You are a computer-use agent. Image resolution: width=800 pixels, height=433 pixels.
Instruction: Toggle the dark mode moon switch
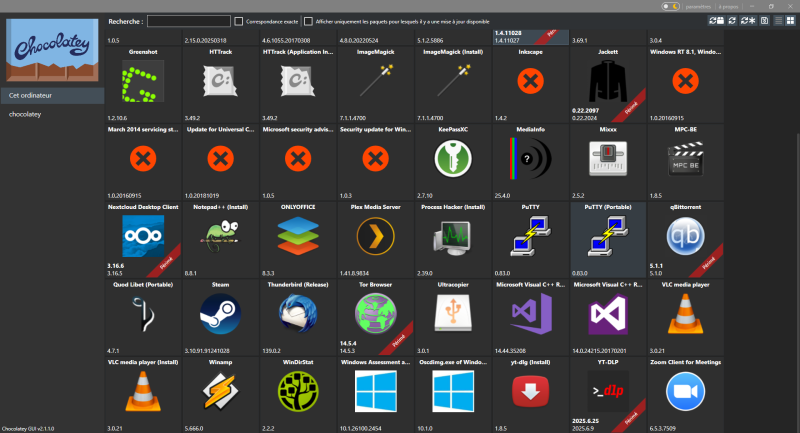click(x=670, y=7)
